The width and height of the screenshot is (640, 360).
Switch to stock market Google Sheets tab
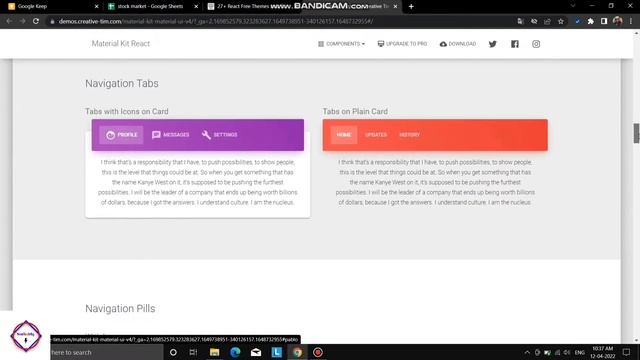pos(152,6)
